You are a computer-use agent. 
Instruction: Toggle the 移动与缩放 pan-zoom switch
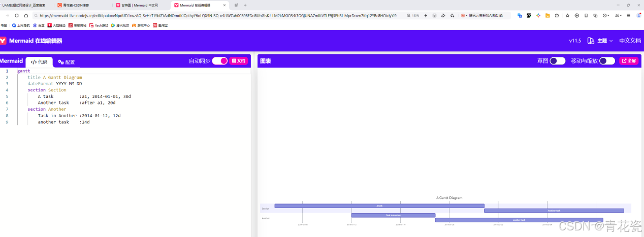607,61
